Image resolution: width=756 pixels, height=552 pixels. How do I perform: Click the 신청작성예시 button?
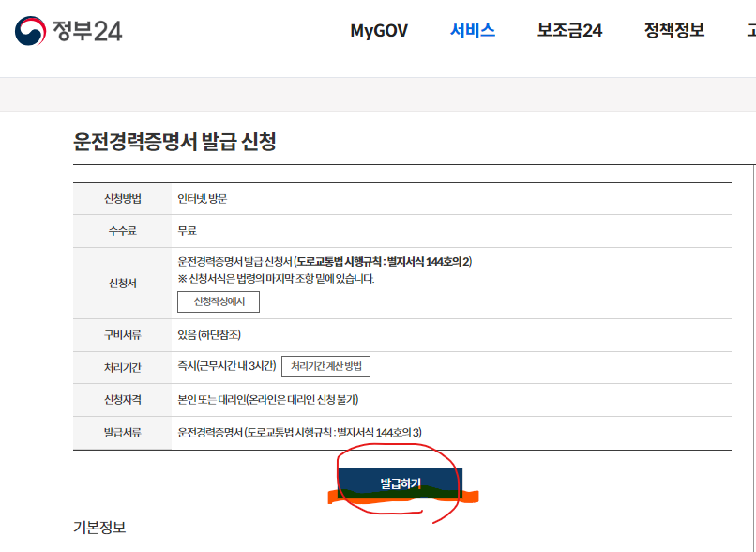(219, 301)
